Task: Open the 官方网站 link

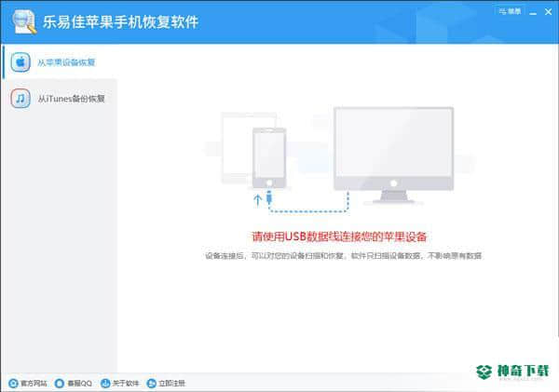Action: click(x=28, y=383)
